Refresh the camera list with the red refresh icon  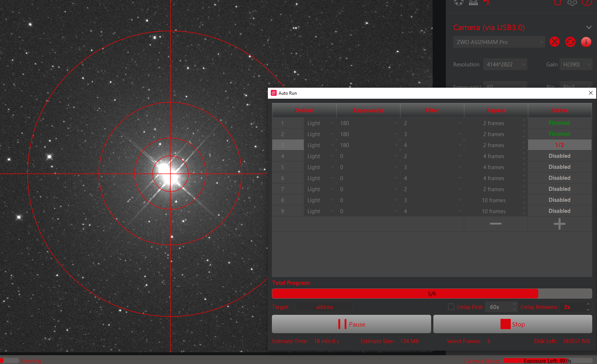(x=570, y=42)
